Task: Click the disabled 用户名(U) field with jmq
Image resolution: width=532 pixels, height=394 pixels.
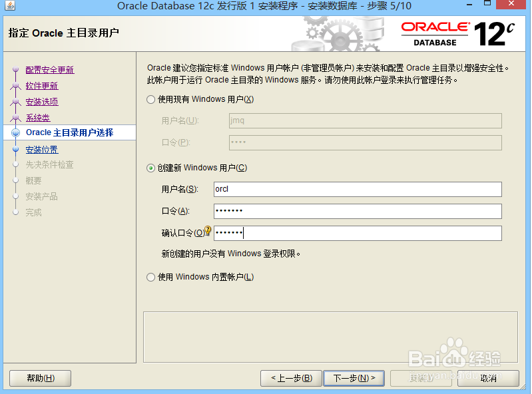Action: (366, 120)
